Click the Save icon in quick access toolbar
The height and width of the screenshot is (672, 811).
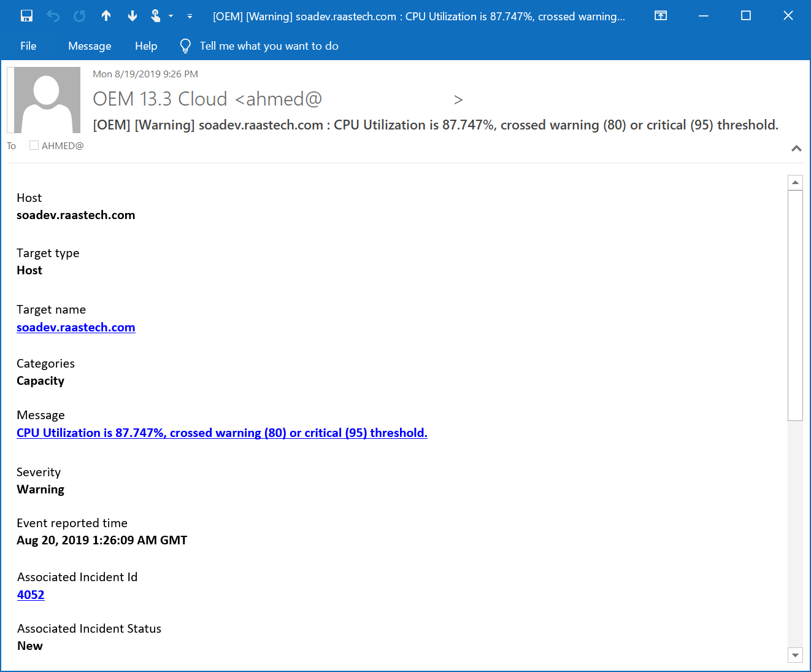tap(26, 16)
